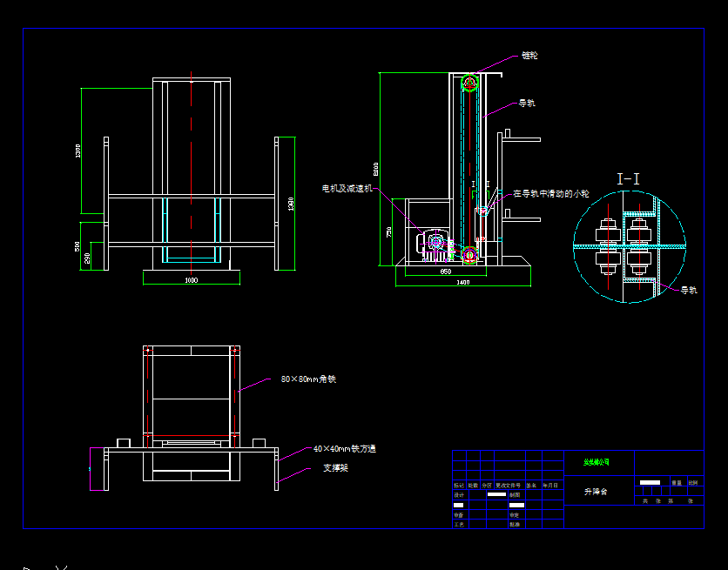Click the I-I section title text
The height and width of the screenshot is (570, 728).
(628, 179)
